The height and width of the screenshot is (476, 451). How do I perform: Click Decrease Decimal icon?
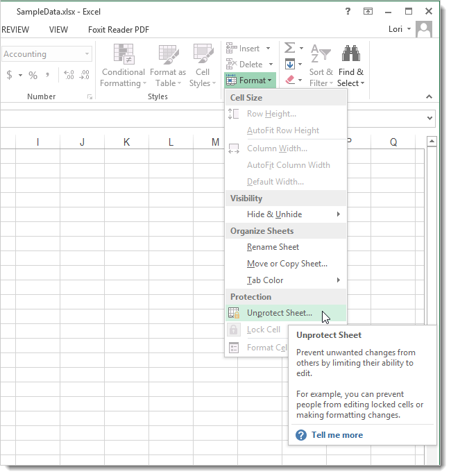tap(85, 75)
